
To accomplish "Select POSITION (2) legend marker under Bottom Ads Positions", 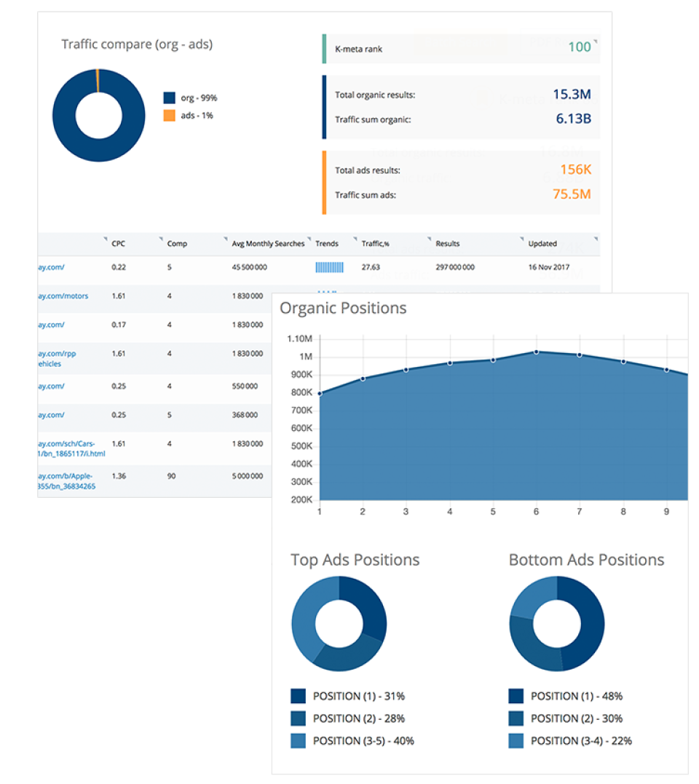I will [515, 718].
